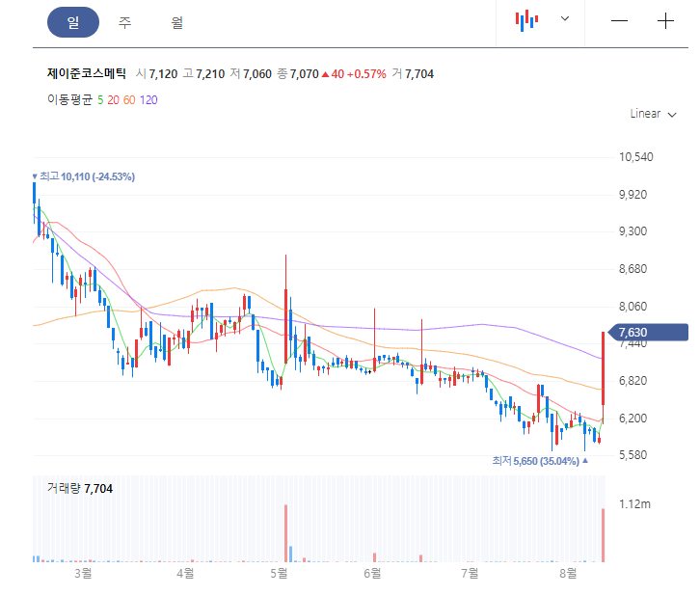The image size is (700, 595).
Task: Click the 4월 axis label
Action: click(x=185, y=573)
